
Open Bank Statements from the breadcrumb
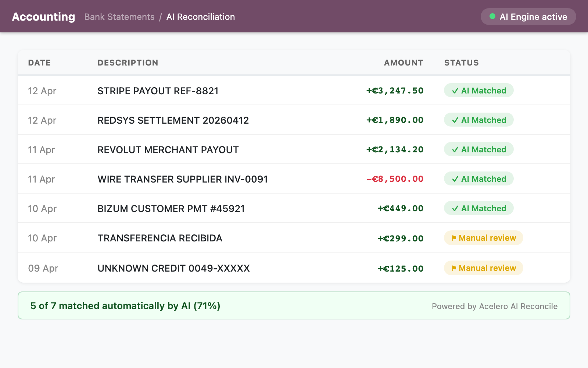tap(119, 17)
